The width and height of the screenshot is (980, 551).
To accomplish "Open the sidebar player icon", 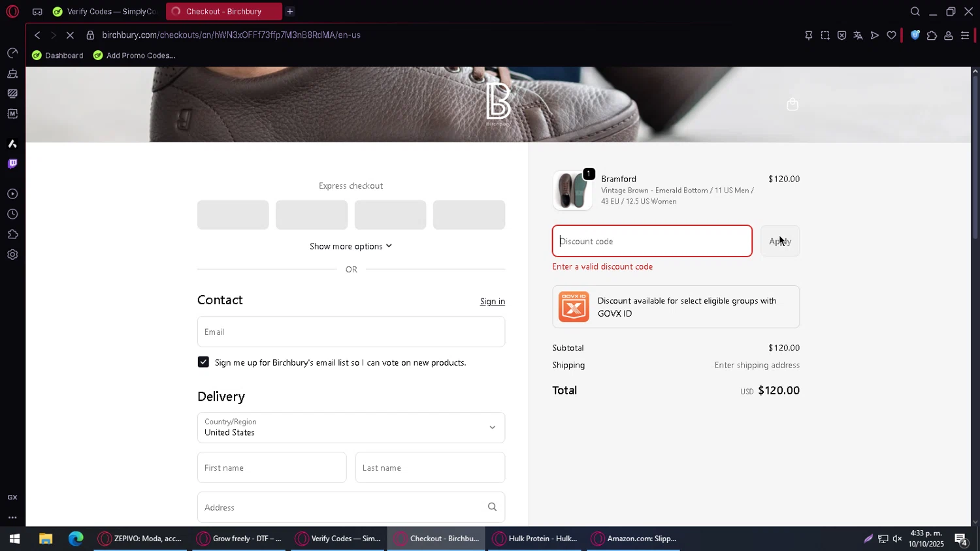I will point(12,194).
